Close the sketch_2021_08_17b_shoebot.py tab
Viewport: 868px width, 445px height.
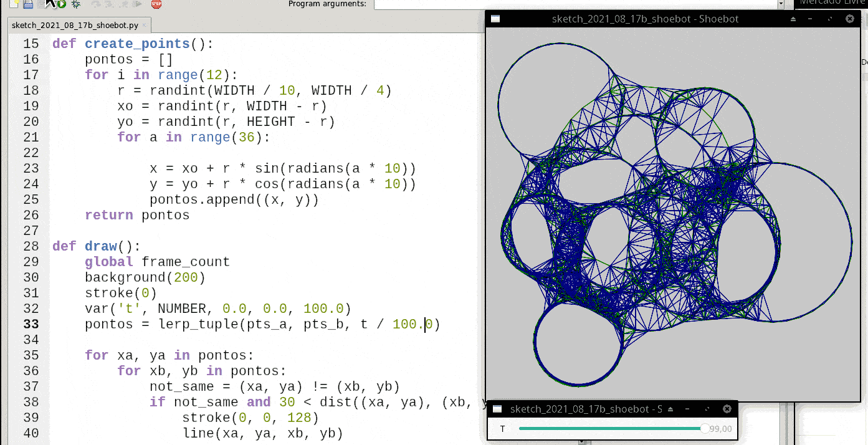tap(145, 26)
